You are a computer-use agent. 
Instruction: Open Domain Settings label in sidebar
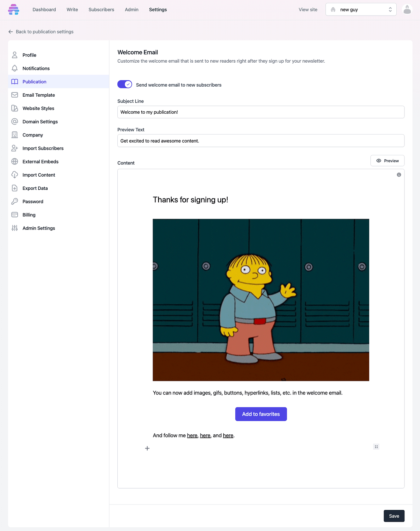click(x=40, y=121)
